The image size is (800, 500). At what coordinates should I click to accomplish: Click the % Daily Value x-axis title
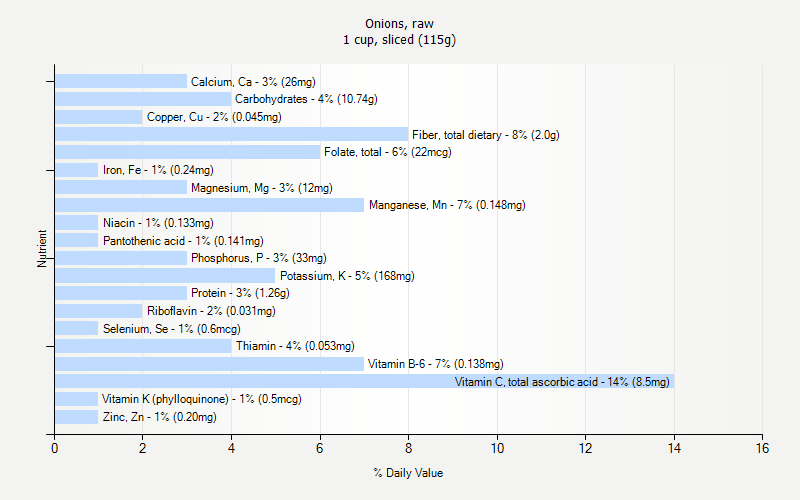(x=408, y=473)
